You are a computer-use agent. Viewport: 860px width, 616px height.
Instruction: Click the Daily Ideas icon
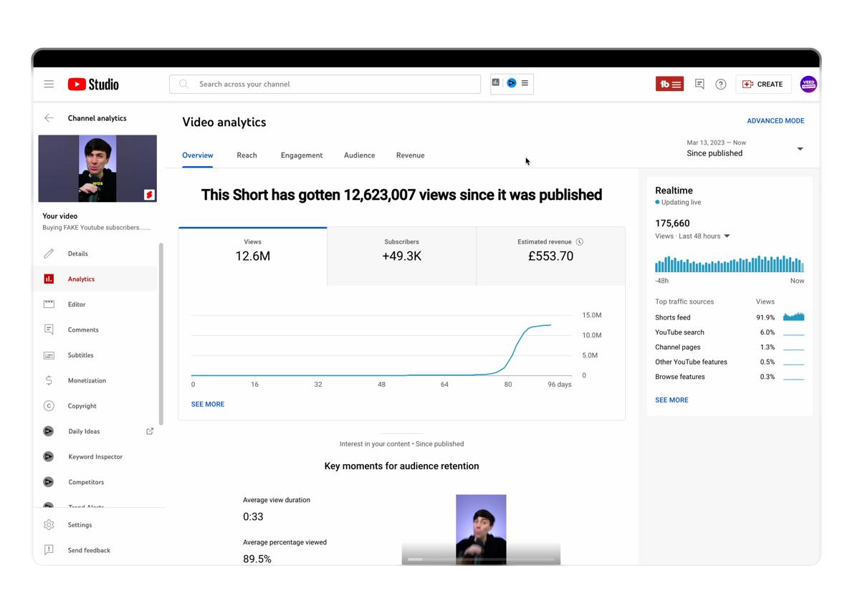tap(49, 431)
